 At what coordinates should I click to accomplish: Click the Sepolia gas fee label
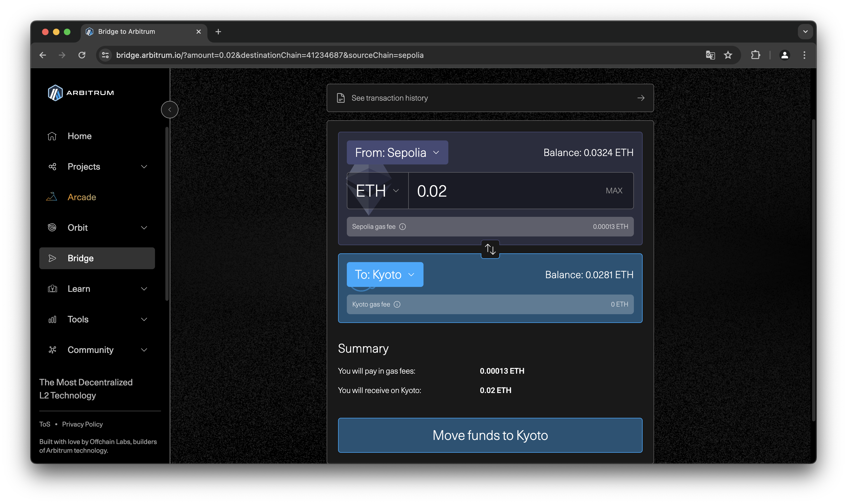coord(374,227)
